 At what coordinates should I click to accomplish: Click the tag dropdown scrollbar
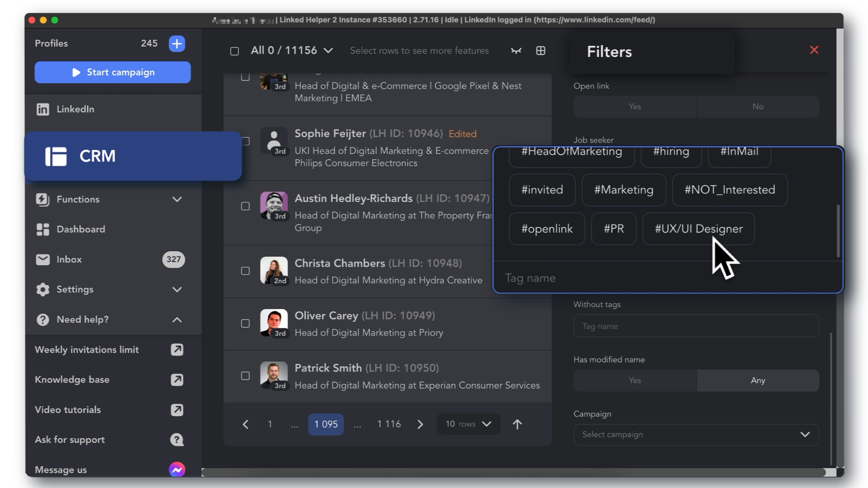coord(838,231)
